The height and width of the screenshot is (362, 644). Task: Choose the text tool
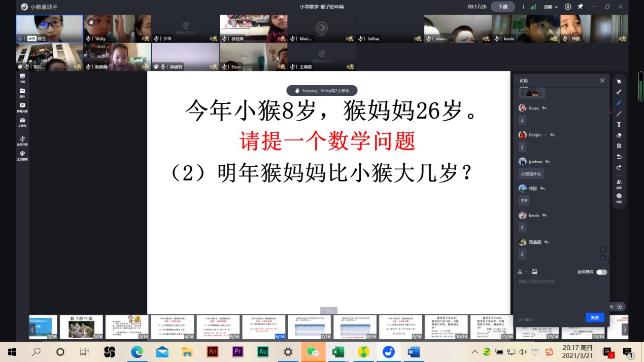(619, 124)
